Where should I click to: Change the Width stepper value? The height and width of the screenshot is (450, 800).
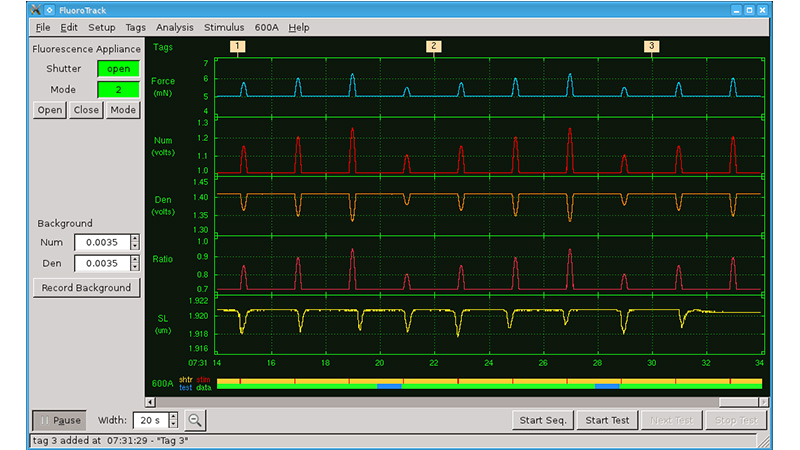[x=173, y=420]
